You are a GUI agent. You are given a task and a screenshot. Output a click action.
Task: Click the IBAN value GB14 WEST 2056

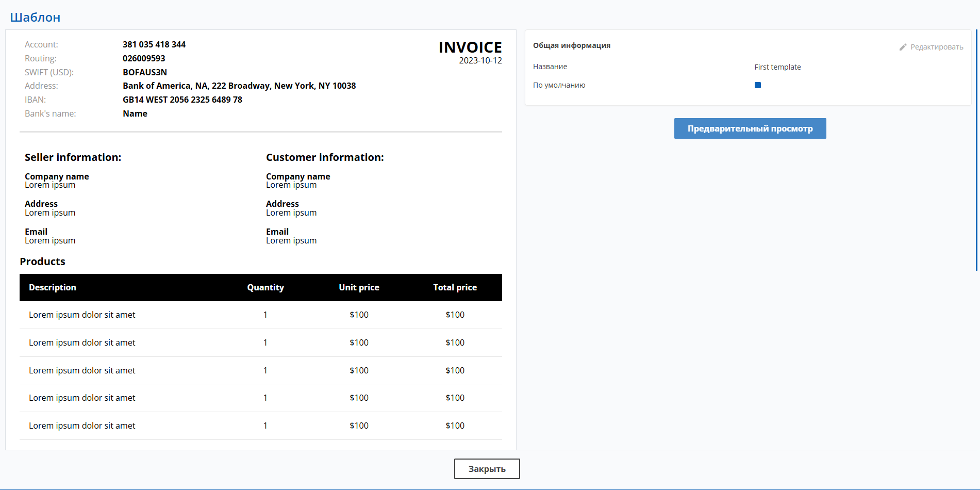(x=182, y=100)
